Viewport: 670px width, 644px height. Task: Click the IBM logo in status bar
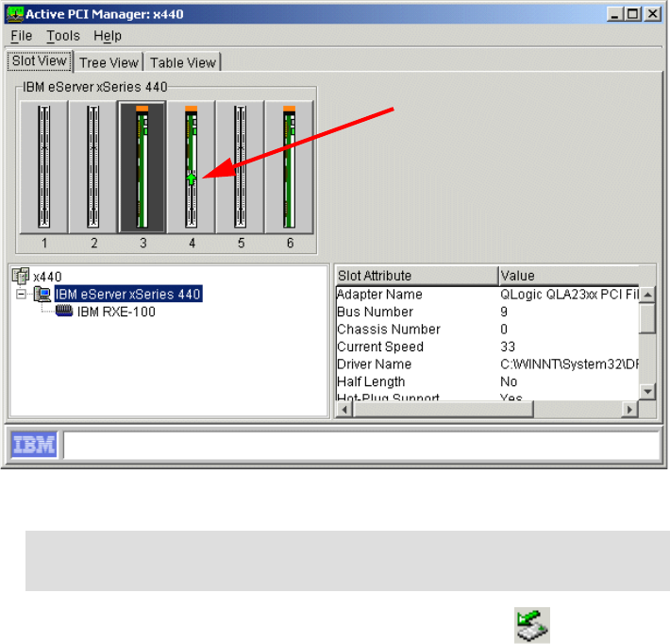point(34,445)
